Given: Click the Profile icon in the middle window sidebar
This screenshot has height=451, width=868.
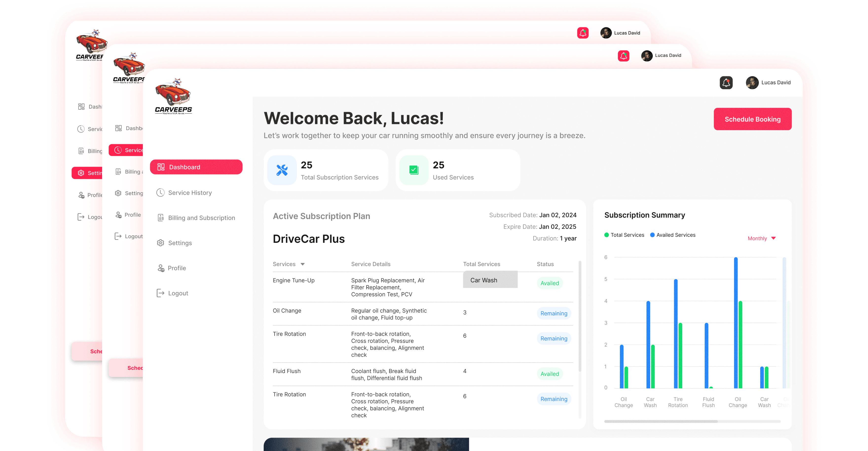Looking at the screenshot, I should 118,215.
